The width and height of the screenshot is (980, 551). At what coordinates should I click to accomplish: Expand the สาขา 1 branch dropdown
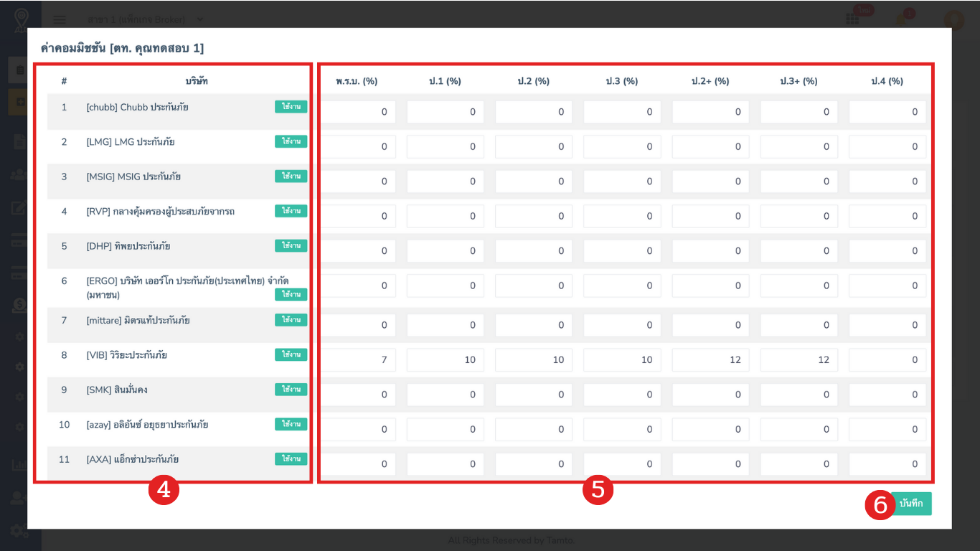pyautogui.click(x=146, y=19)
